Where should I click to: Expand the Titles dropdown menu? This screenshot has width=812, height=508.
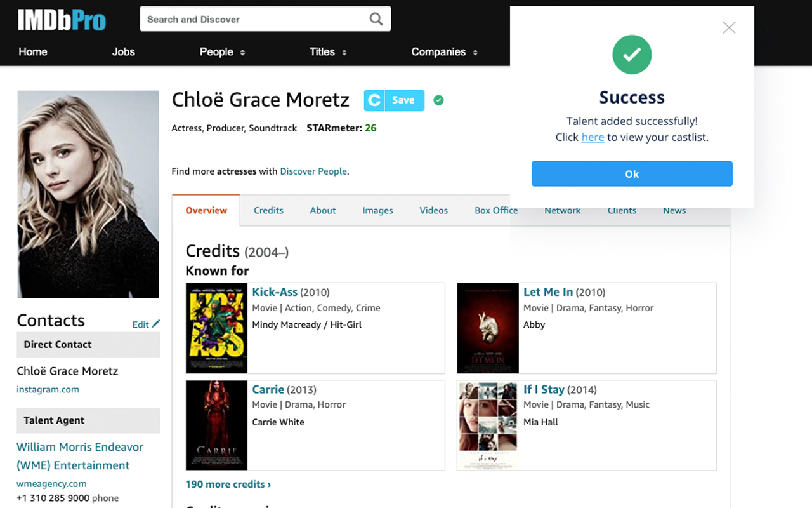click(328, 52)
